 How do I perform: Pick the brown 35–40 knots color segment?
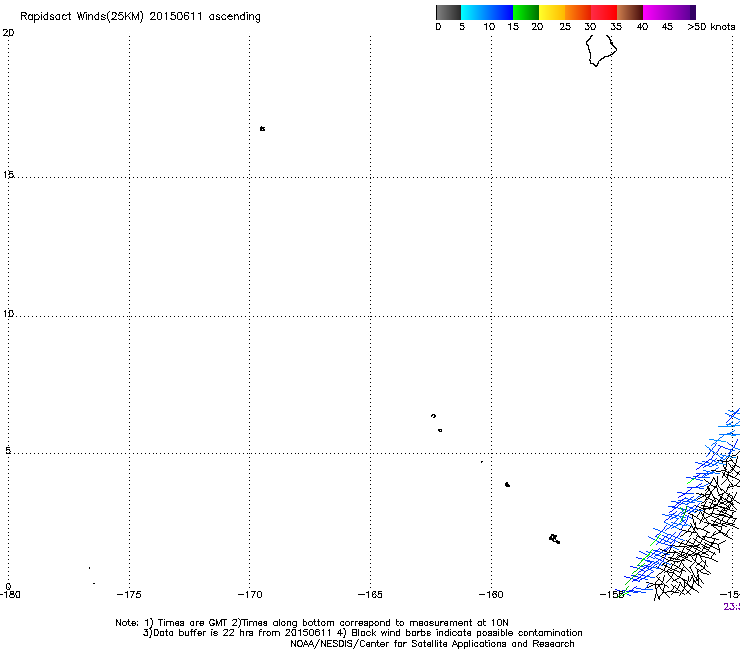click(x=630, y=12)
